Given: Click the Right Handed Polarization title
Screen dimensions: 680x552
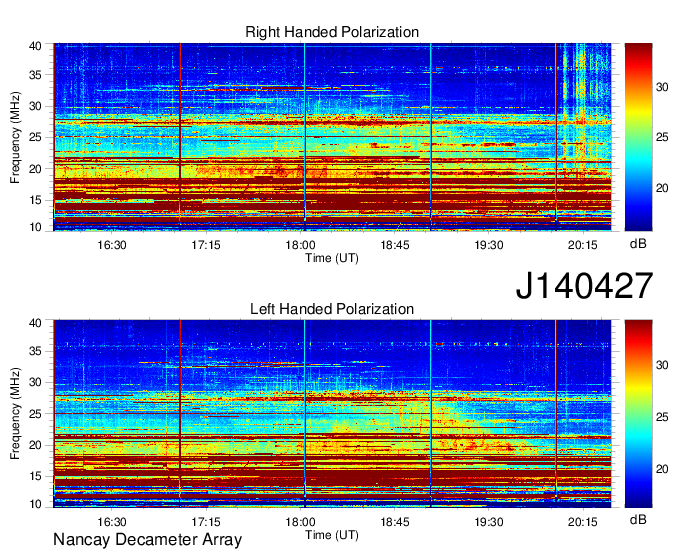Looking at the screenshot, I should pos(332,32).
